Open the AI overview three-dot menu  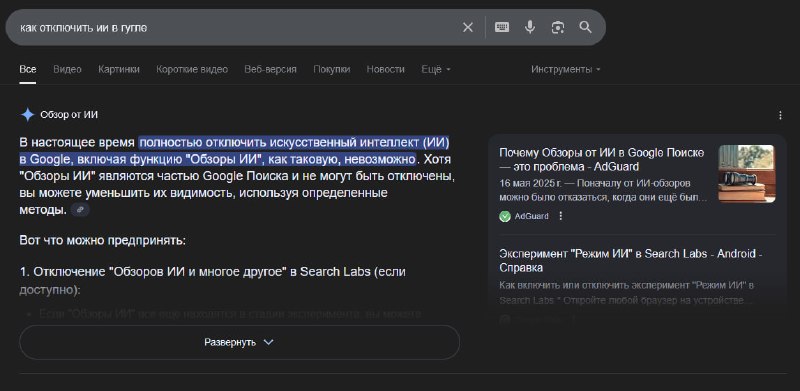(x=780, y=115)
